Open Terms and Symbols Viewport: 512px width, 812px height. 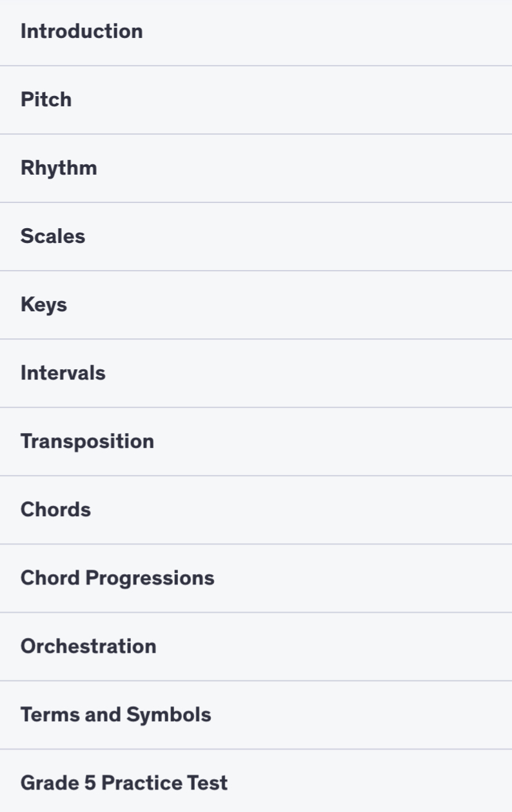[116, 715]
